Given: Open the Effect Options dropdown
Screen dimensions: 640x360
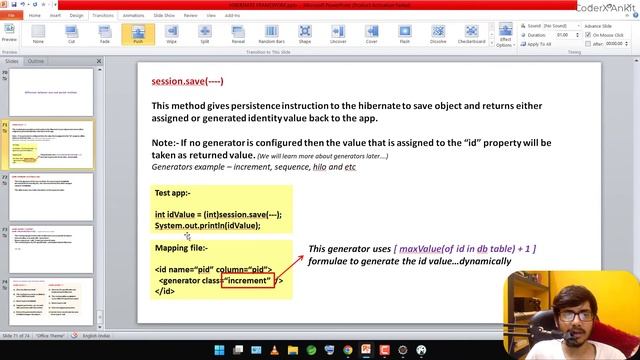Looking at the screenshot, I should [505, 36].
